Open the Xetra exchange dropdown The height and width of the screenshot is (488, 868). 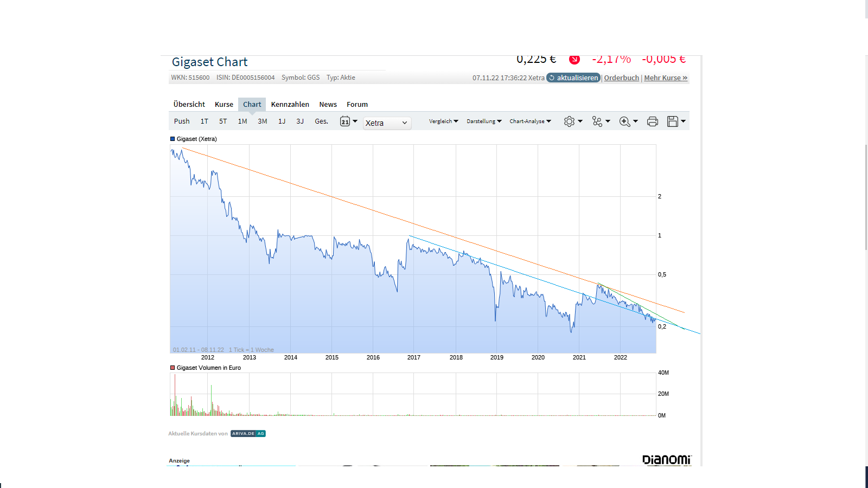[x=387, y=123]
